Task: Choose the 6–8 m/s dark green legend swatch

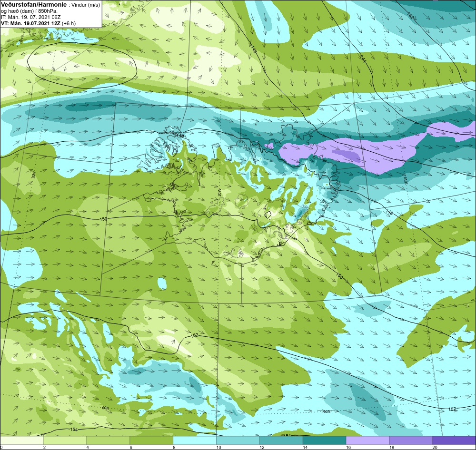Action: pyautogui.click(x=151, y=440)
